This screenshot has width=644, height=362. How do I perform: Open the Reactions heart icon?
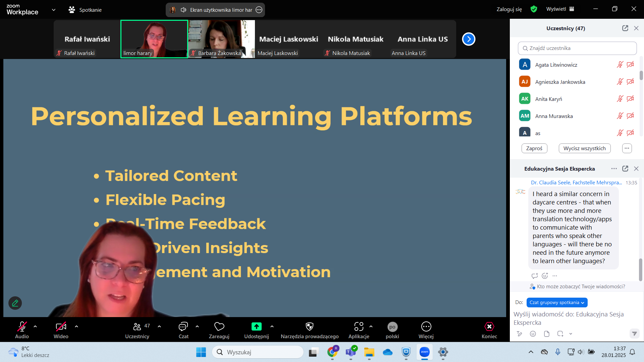pyautogui.click(x=219, y=326)
